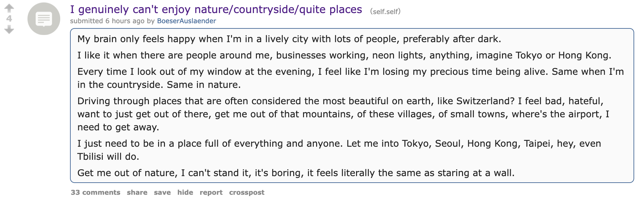Open the post title 'I genuinely can't enjoy nature'
The image size is (644, 198).
tap(216, 9)
